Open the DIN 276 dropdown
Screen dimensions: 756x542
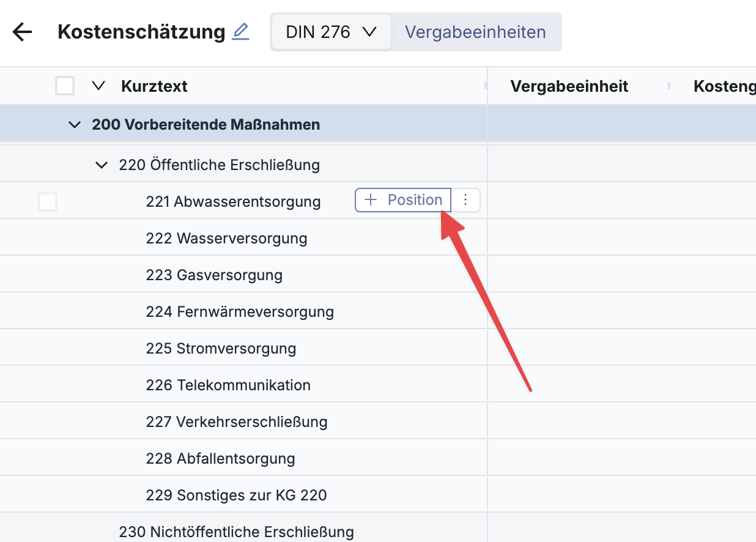point(331,32)
